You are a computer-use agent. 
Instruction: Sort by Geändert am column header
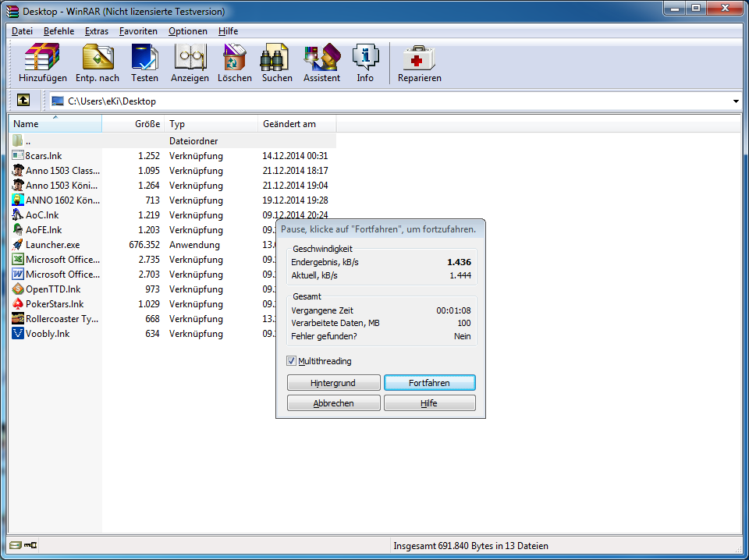pos(297,124)
